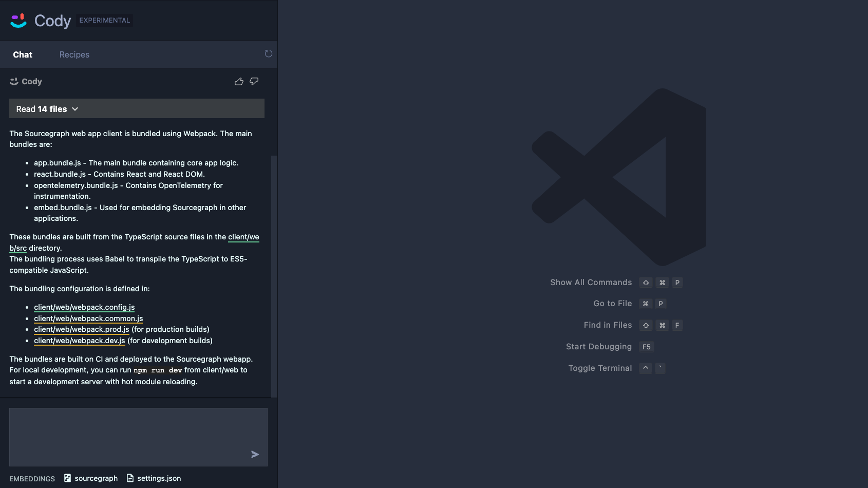Click the app.bundle.js bullet line
The height and width of the screenshot is (488, 868).
pyautogui.click(x=136, y=163)
